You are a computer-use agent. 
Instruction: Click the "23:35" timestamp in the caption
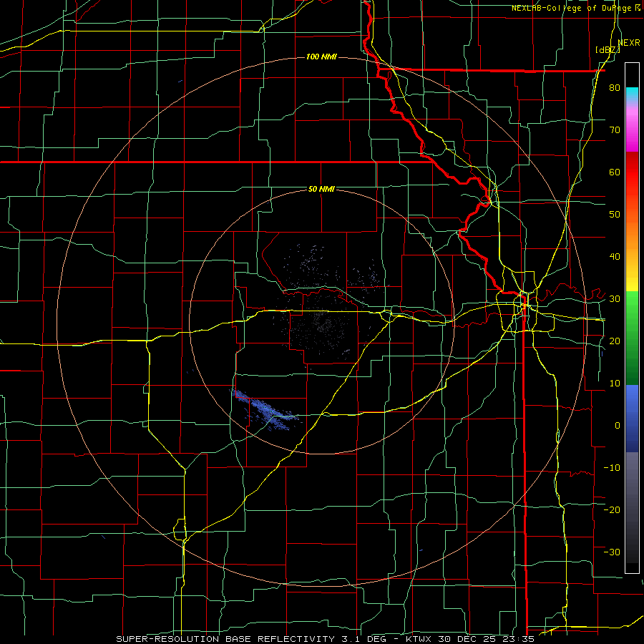[x=518, y=639]
